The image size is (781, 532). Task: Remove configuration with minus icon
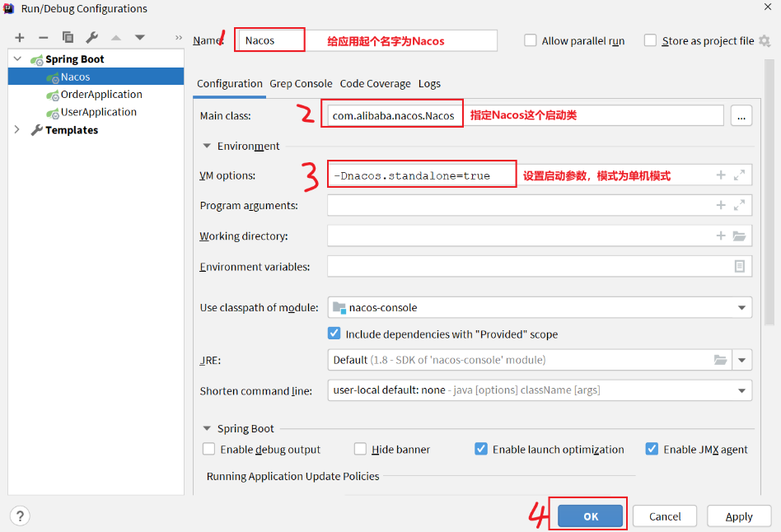pyautogui.click(x=44, y=38)
